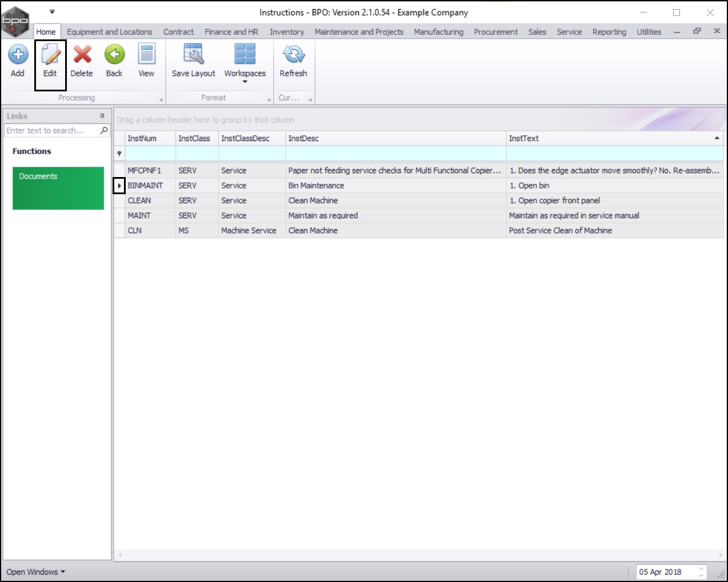The height and width of the screenshot is (582, 728).
Task: Open the Procurement tab
Action: tap(496, 32)
